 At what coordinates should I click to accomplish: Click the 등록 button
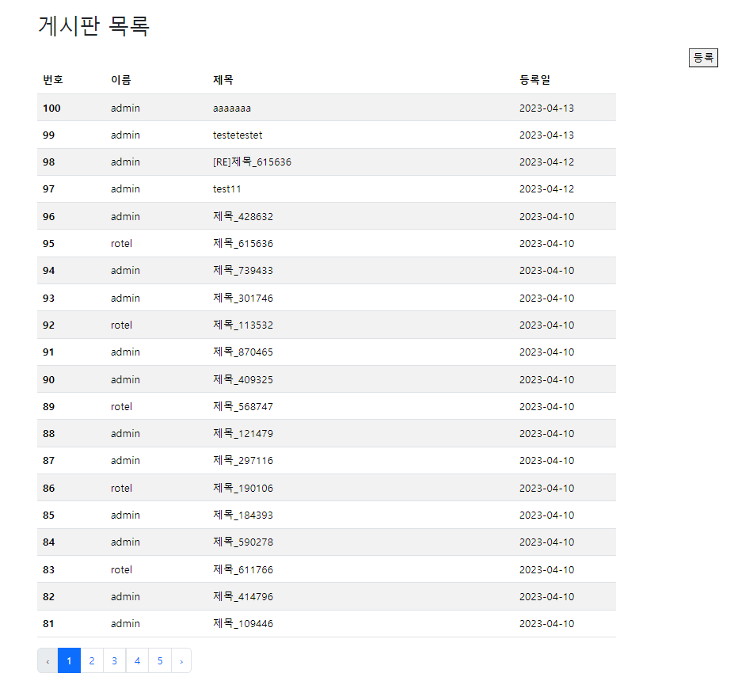(x=703, y=58)
